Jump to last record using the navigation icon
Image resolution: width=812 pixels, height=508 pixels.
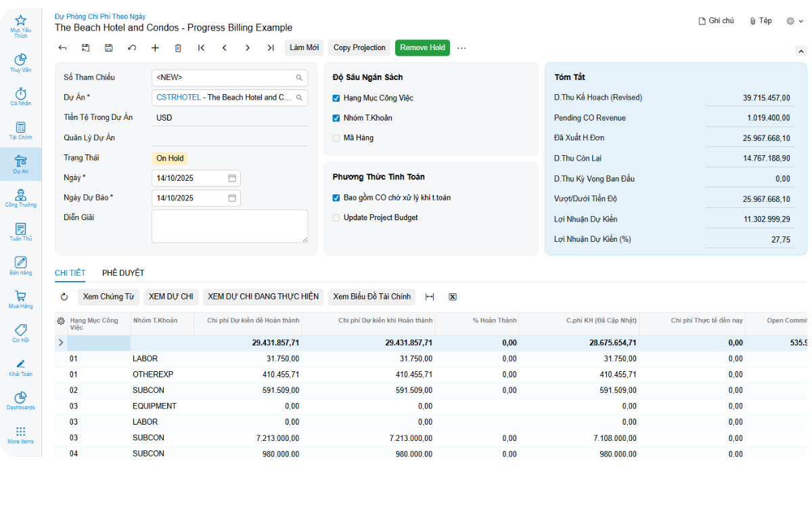[271, 47]
